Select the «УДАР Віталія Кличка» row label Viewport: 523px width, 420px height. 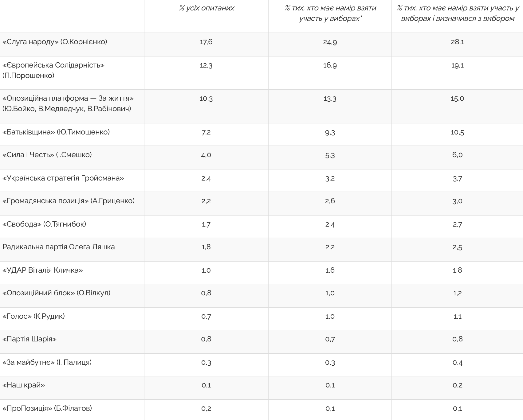43,270
